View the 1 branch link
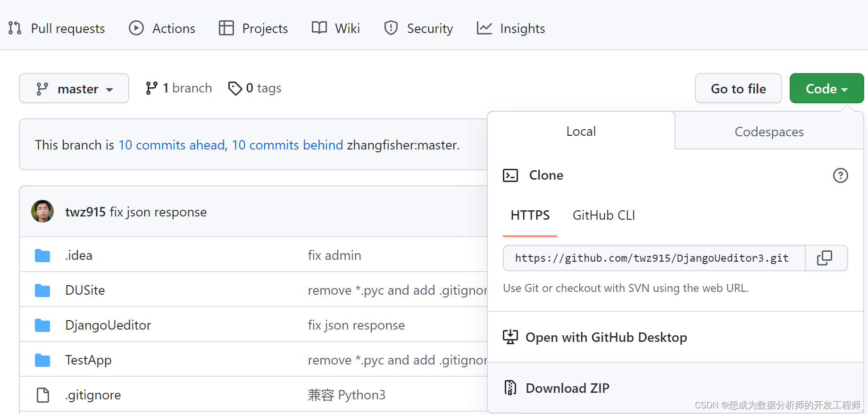868x414 pixels. pos(179,88)
